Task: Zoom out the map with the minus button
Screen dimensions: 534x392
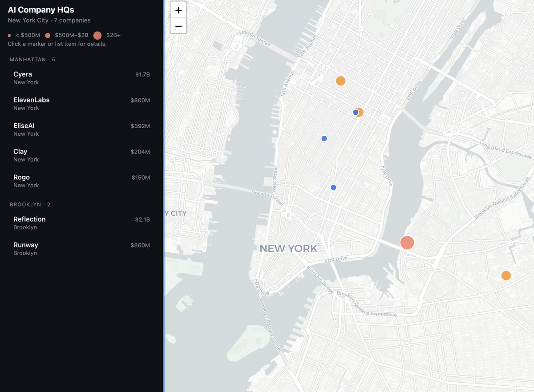Action: 178,26
